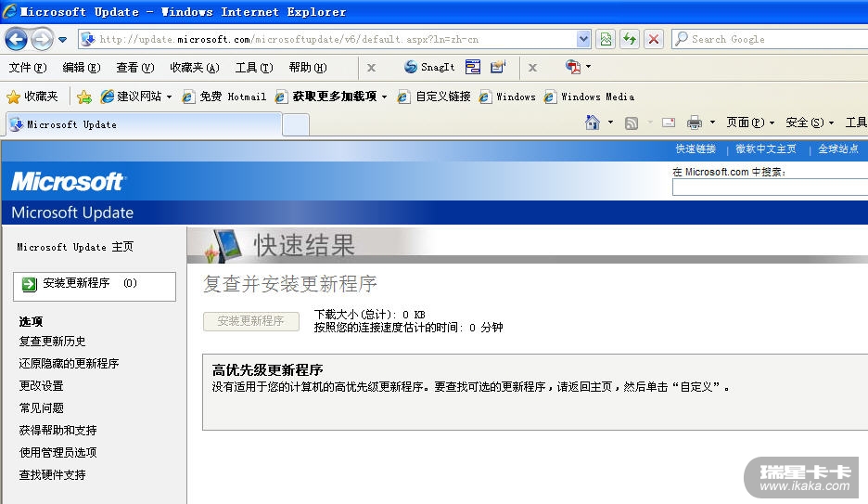Open the 页面(P) command menu
The width and height of the screenshot is (868, 504).
coord(750,123)
